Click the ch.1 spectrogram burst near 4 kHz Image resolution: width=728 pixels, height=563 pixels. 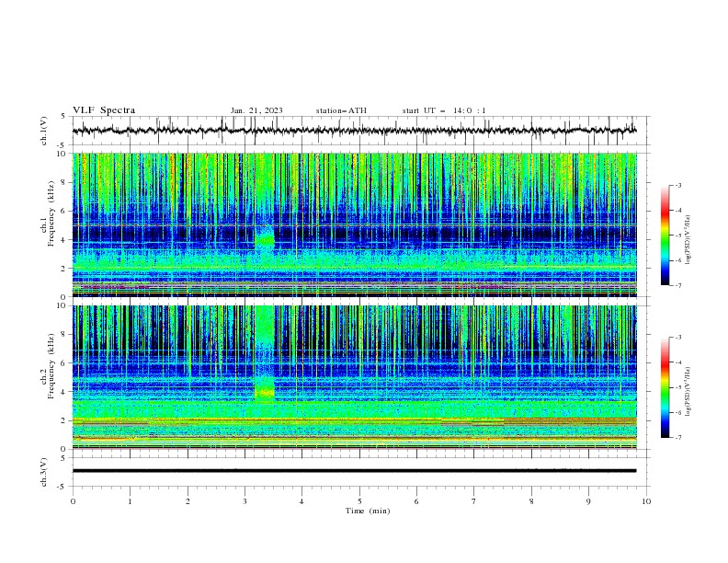coord(265,240)
